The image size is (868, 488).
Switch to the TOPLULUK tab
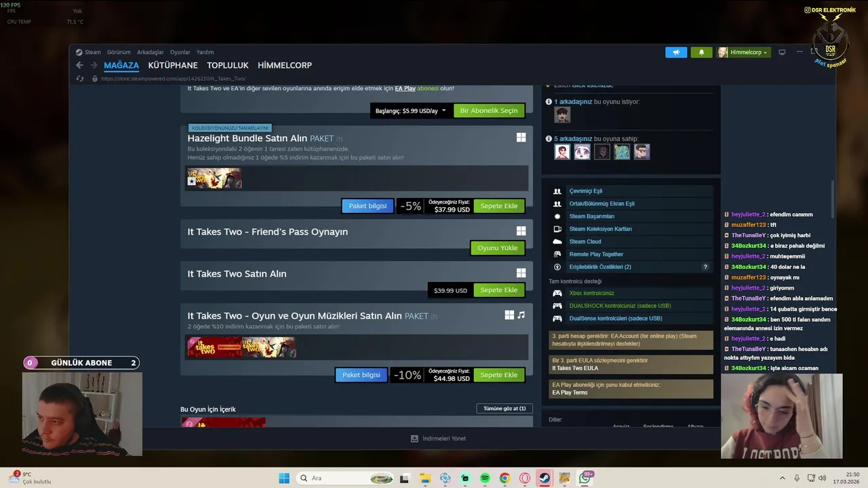pos(228,66)
